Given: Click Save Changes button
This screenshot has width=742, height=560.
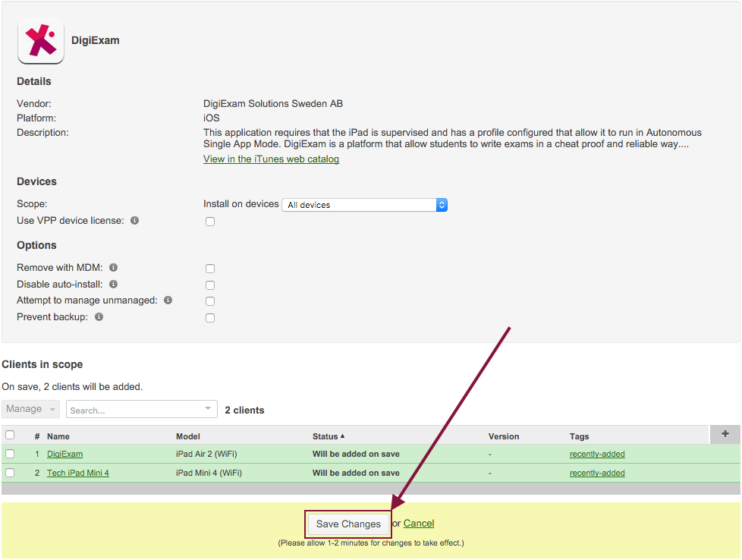Looking at the screenshot, I should 348,524.
